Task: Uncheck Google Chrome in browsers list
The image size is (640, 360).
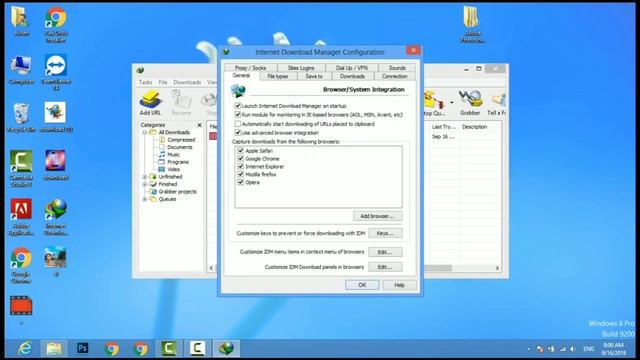Action: [241, 158]
